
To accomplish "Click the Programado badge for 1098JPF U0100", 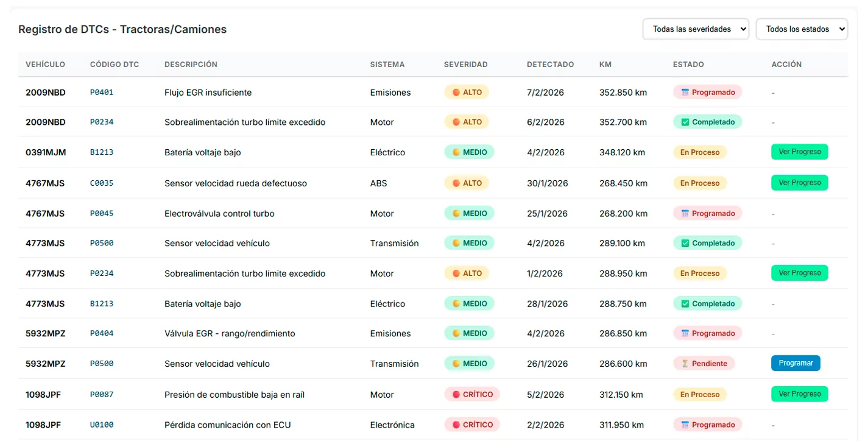I will 707,425.
